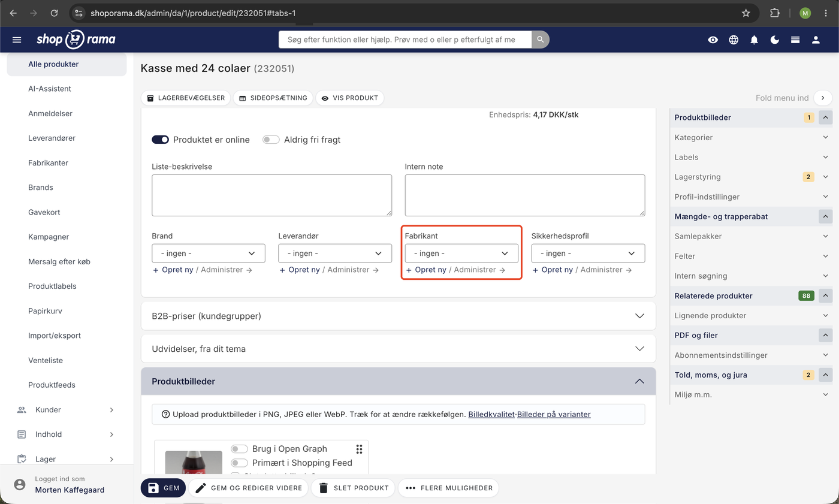Click the help question mark icon at the upload hint
The height and width of the screenshot is (504, 839).
coord(165,414)
